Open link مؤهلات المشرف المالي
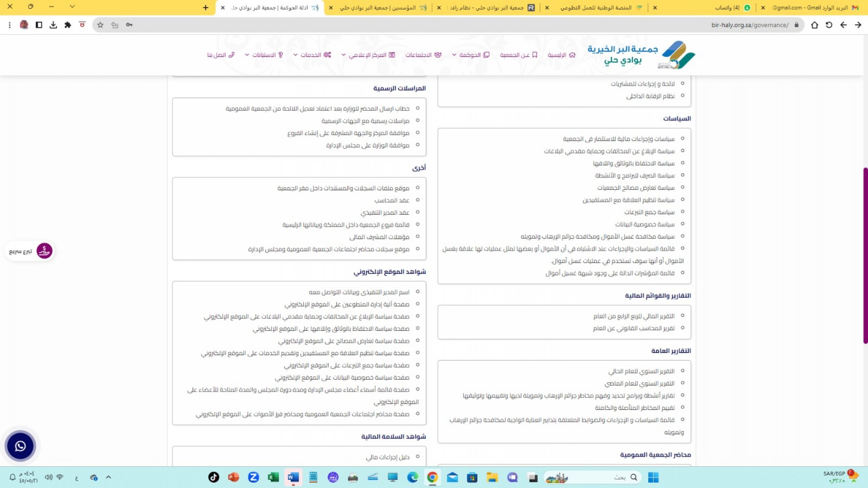The width and height of the screenshot is (868, 488). click(x=379, y=237)
